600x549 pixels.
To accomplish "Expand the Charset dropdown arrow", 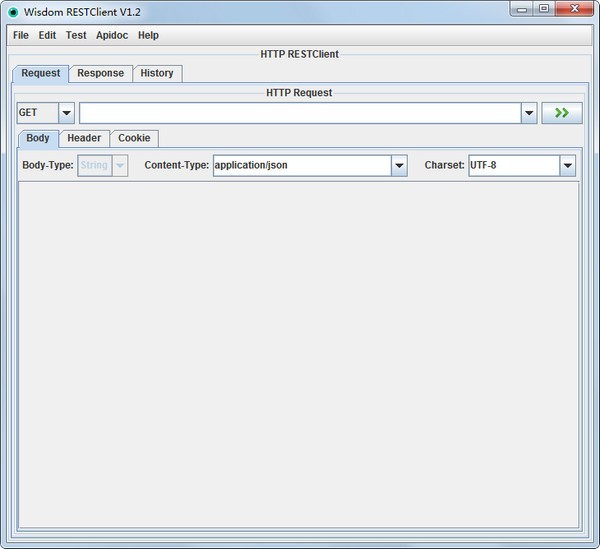I will tap(568, 165).
